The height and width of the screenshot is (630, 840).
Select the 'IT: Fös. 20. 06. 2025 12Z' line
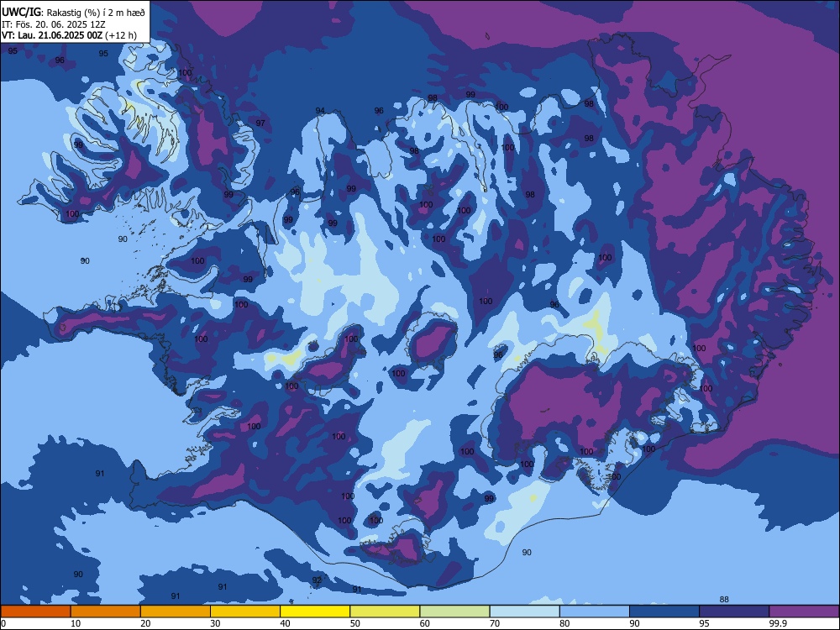53,24
